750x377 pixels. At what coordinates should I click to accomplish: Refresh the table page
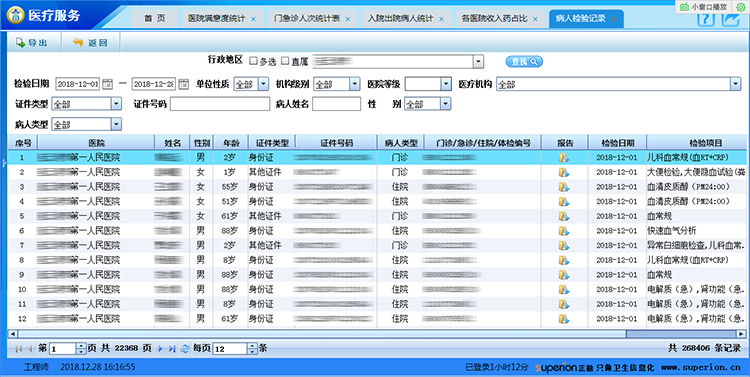[x=185, y=349]
